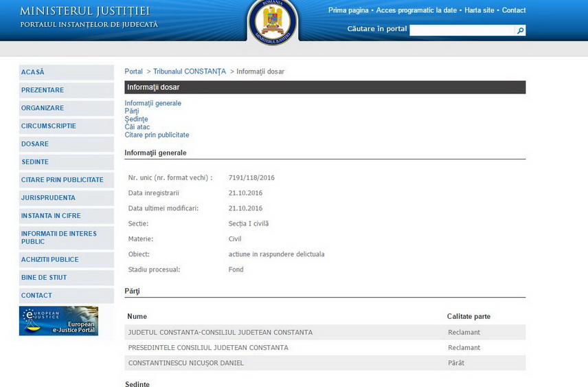
Task: Go to Tribunalul CONSTANȚA breadcrumb
Action: pyautogui.click(x=189, y=71)
